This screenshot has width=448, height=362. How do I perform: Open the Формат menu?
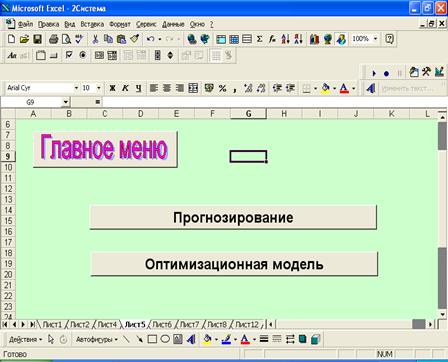click(x=120, y=24)
